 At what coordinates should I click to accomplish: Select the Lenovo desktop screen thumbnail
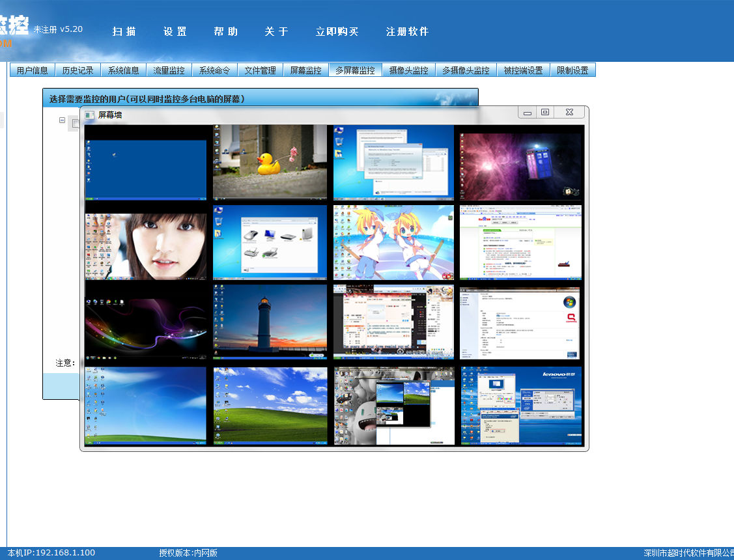tap(522, 405)
